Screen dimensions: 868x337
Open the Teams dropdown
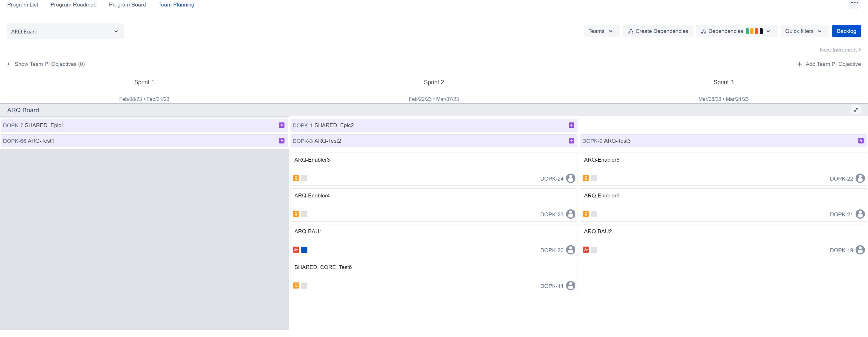click(x=602, y=31)
